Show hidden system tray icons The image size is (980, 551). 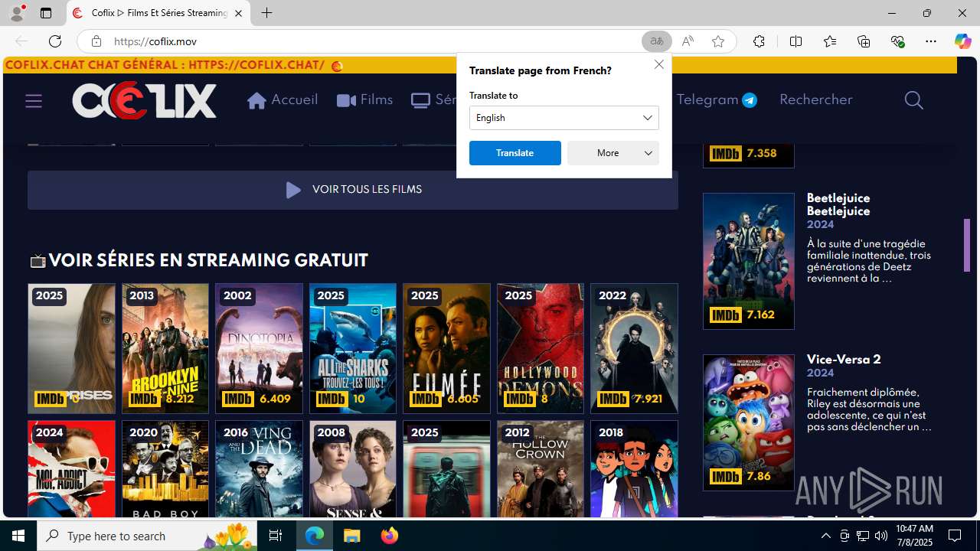[x=825, y=536]
